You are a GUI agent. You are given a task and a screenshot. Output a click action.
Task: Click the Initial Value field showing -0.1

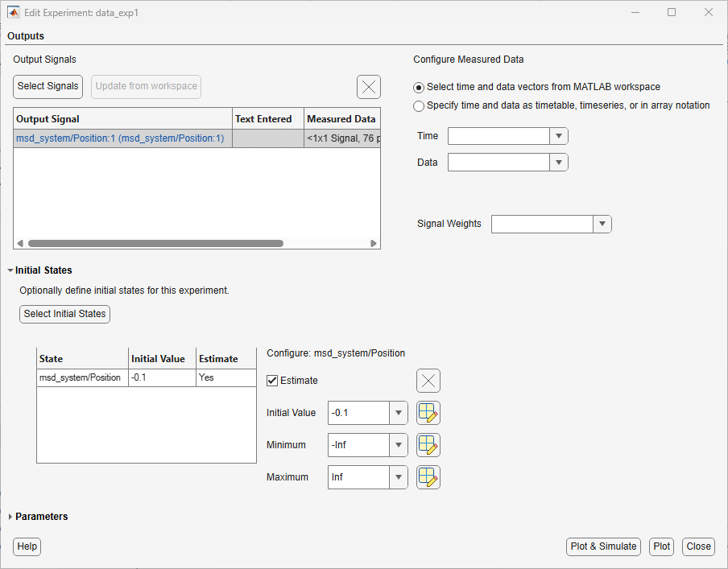click(358, 413)
